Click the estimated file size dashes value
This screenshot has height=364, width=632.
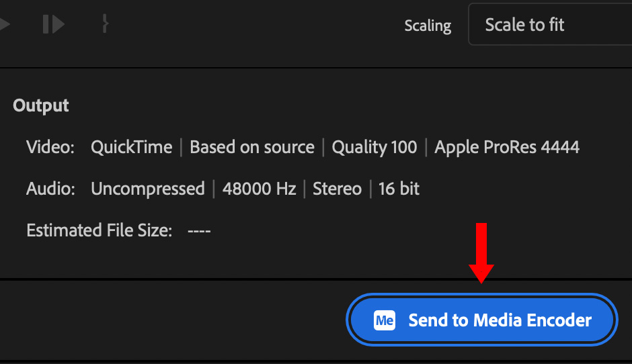pos(199,230)
